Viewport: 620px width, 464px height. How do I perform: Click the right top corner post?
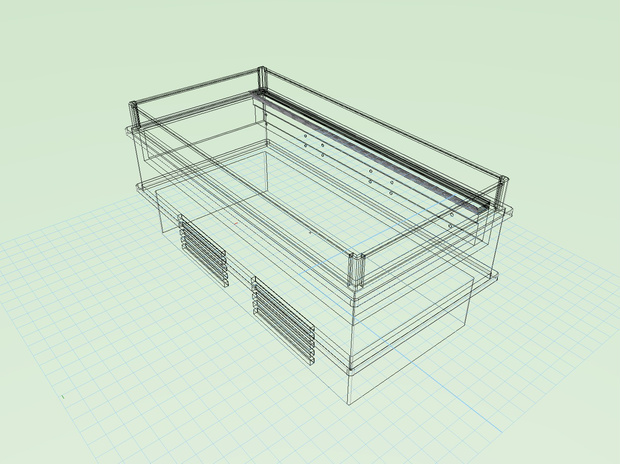tap(502, 191)
